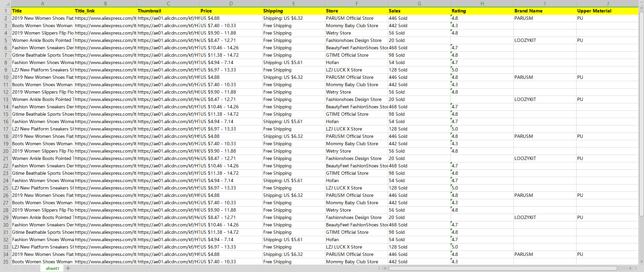644x272 pixels.
Task: Click the Sales header cell
Action: click(x=419, y=11)
